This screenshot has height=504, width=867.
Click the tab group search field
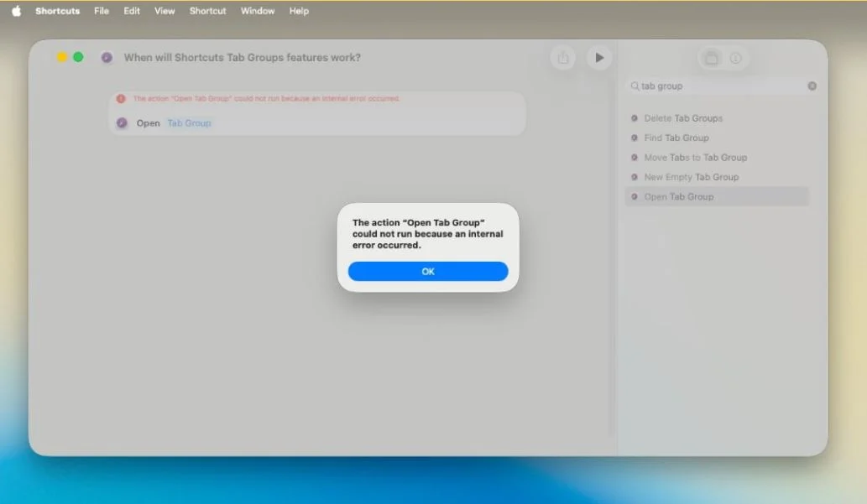click(722, 86)
